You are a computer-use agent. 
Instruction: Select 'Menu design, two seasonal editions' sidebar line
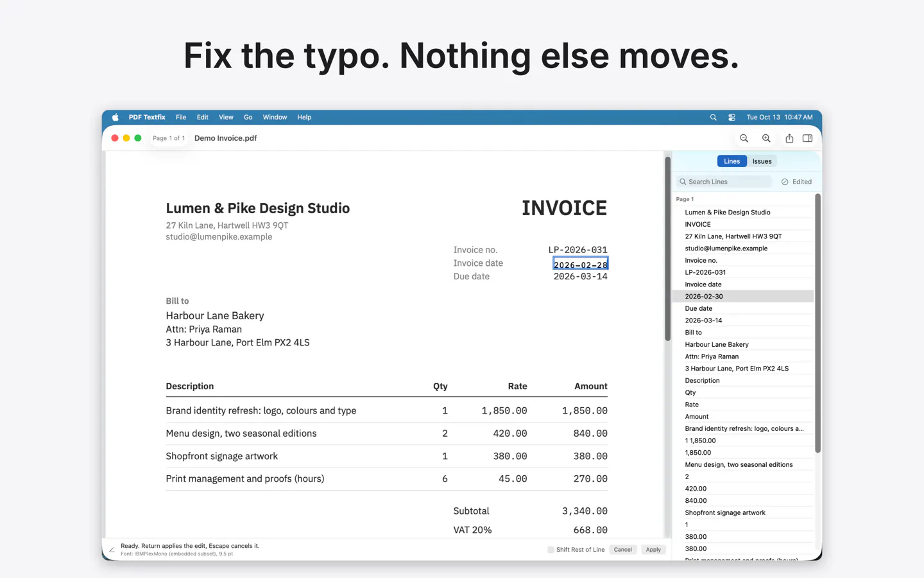[x=743, y=464]
